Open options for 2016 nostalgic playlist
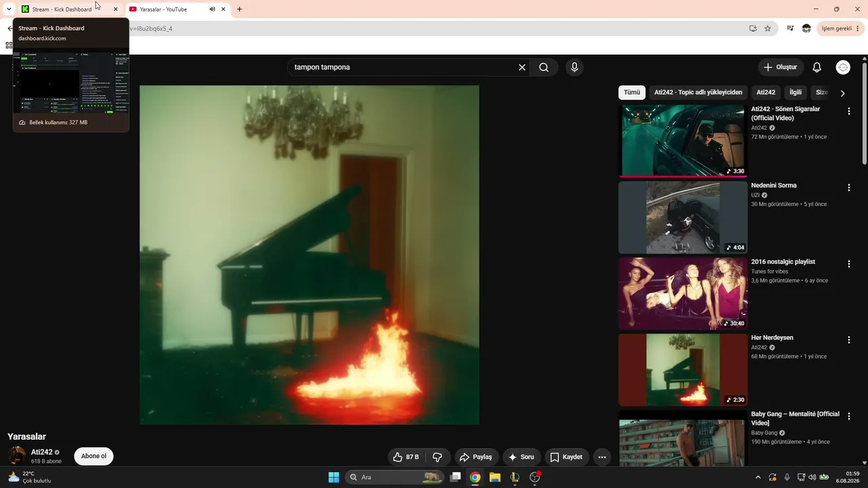 point(848,264)
